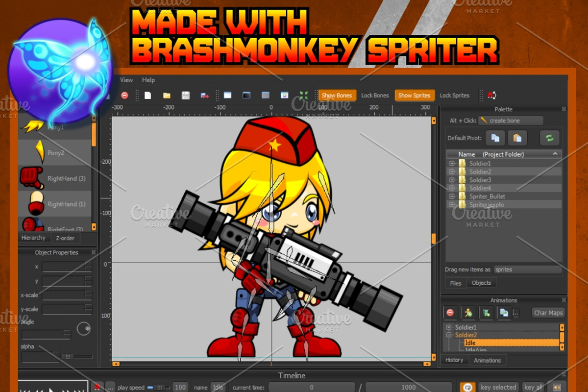Click the green refresh icon in the Palette
588x392 pixels.
[549, 138]
